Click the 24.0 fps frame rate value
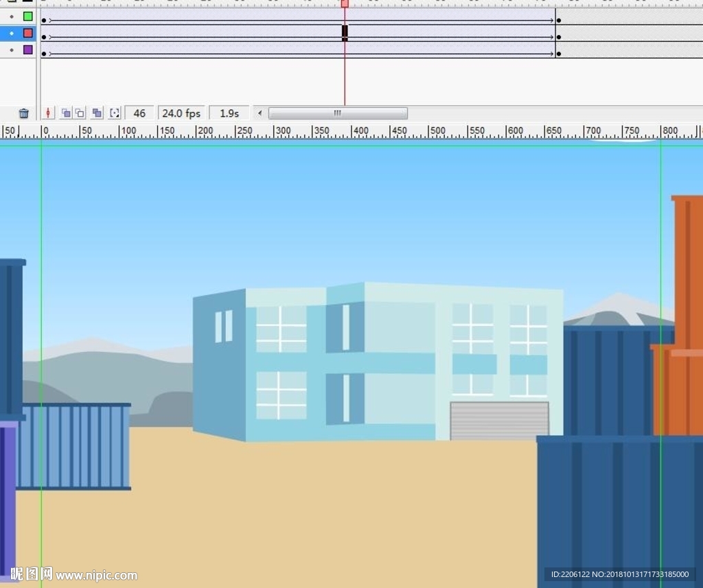The image size is (703, 588). 181,113
